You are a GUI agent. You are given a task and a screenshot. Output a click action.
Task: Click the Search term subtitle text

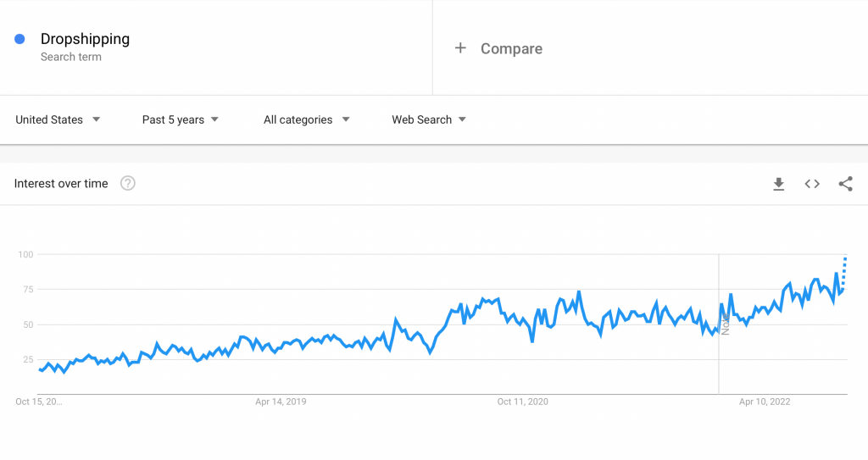[71, 57]
